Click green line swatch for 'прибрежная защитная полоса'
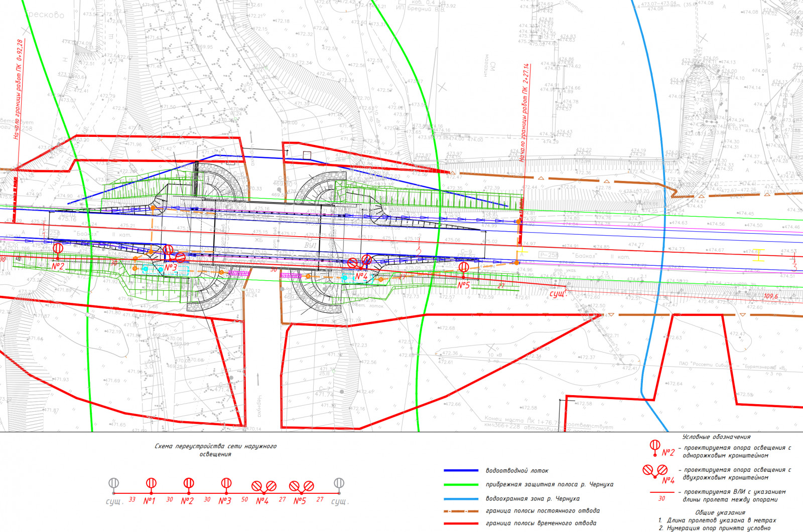 click(461, 485)
